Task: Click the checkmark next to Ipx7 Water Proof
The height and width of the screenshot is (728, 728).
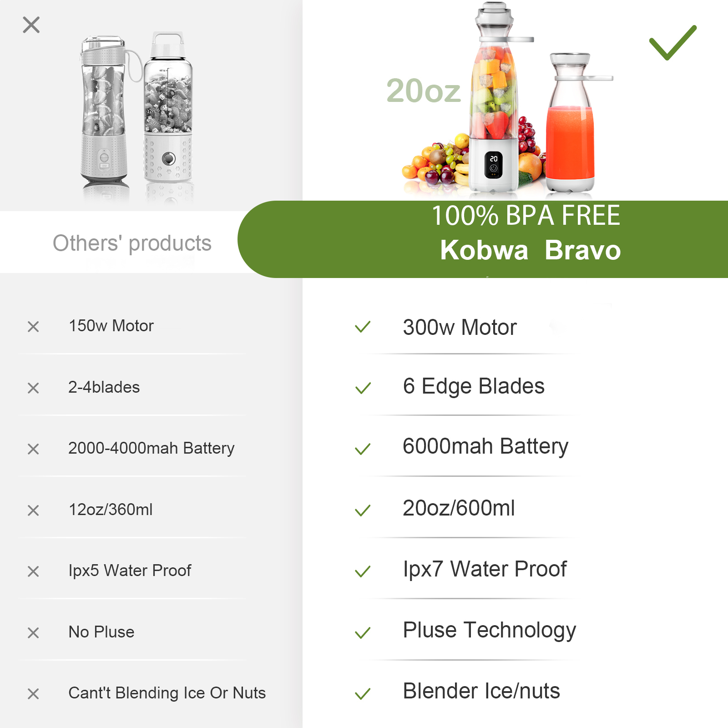Action: (363, 571)
